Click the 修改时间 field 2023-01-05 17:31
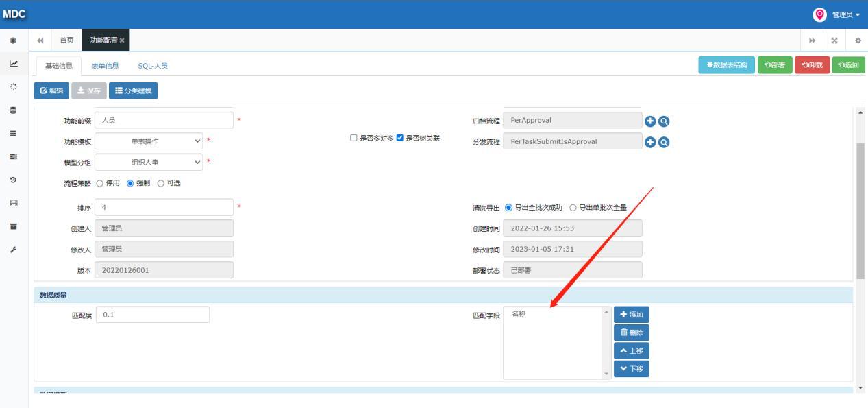The image size is (868, 408). pyautogui.click(x=573, y=249)
